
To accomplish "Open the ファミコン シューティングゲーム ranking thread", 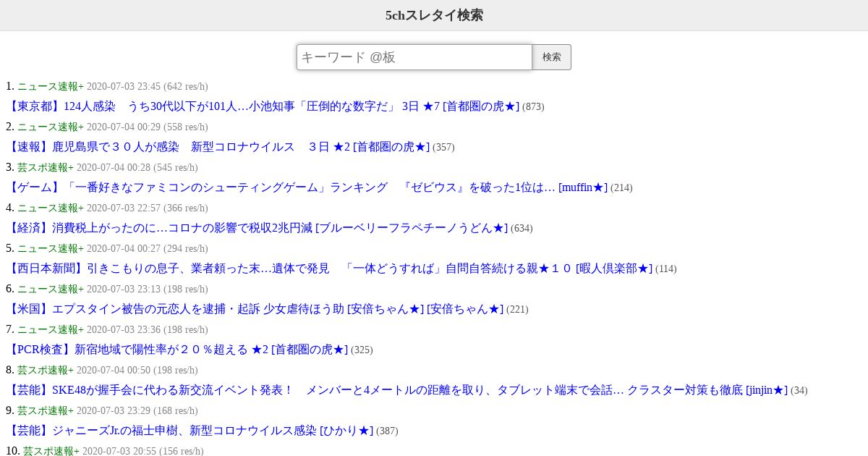I will [x=307, y=187].
